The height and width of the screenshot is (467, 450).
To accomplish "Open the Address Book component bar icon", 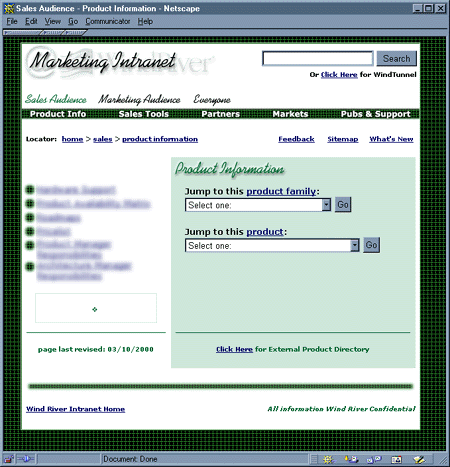I will (396, 459).
